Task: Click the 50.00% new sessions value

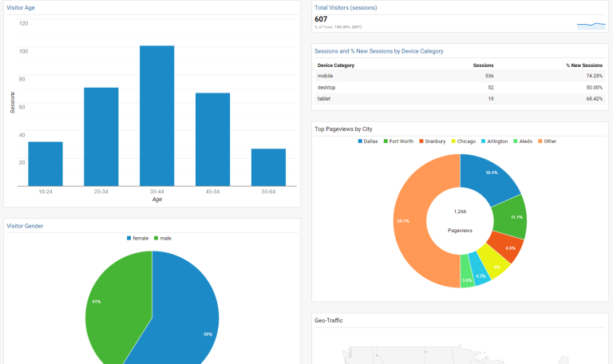Action: [595, 88]
